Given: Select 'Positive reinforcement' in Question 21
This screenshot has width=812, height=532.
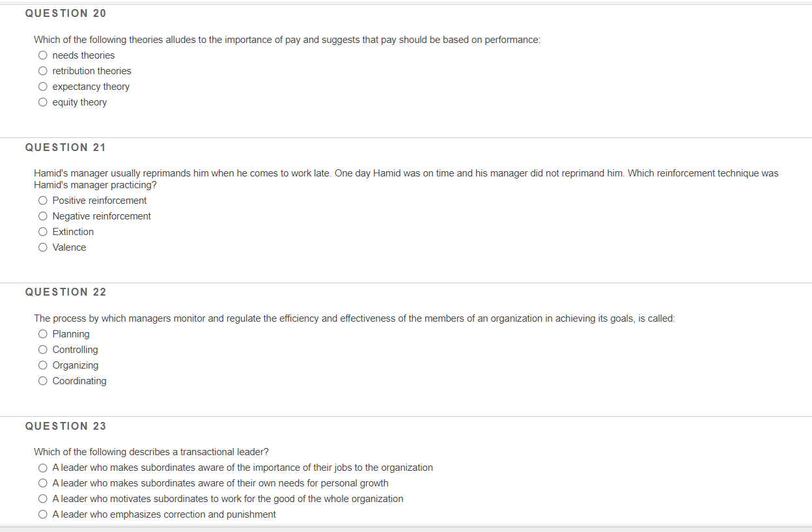Looking at the screenshot, I should pyautogui.click(x=42, y=201).
